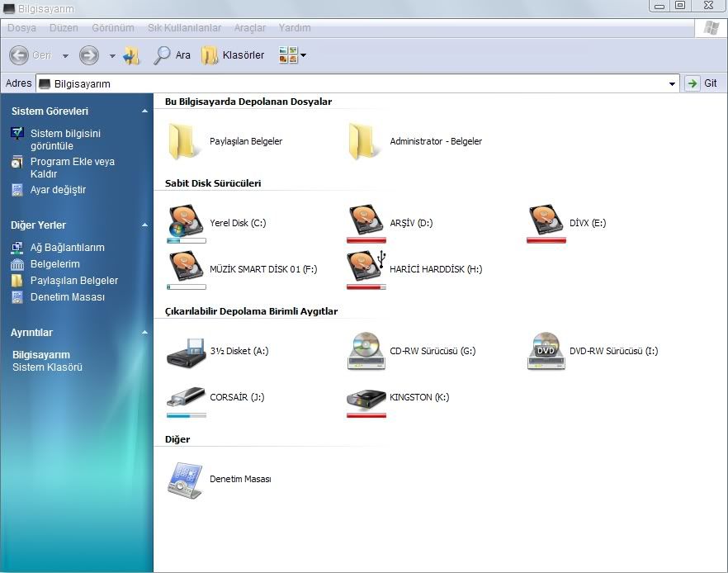Click the Denetim Masası icon under Diğer
The image size is (728, 573).
186,479
